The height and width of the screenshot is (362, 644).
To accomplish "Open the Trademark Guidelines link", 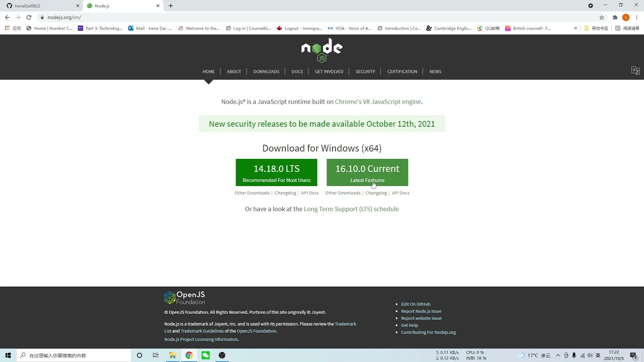I will 202,331.
